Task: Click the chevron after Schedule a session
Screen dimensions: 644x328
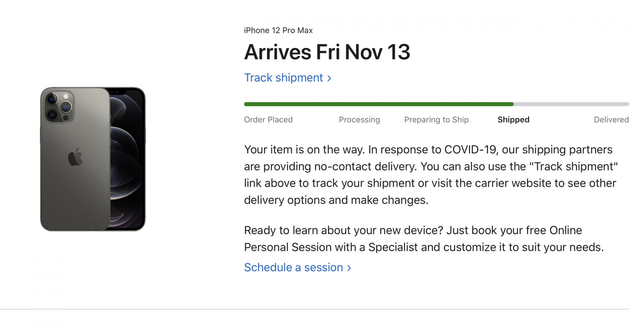Action: coord(349,268)
